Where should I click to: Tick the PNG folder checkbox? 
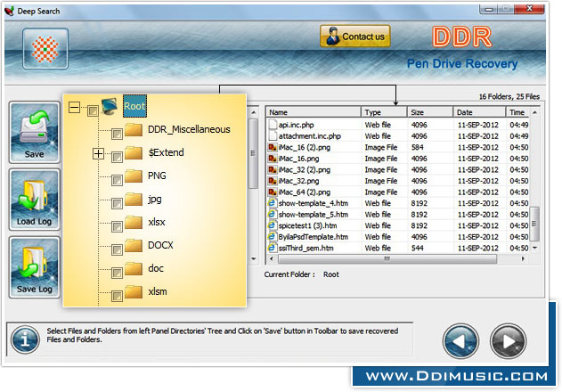(117, 180)
